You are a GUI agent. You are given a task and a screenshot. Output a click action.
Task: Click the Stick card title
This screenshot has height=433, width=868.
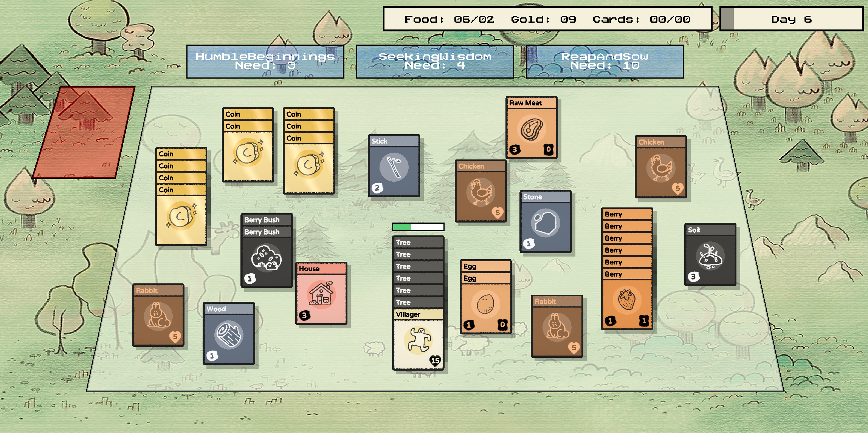[380, 141]
